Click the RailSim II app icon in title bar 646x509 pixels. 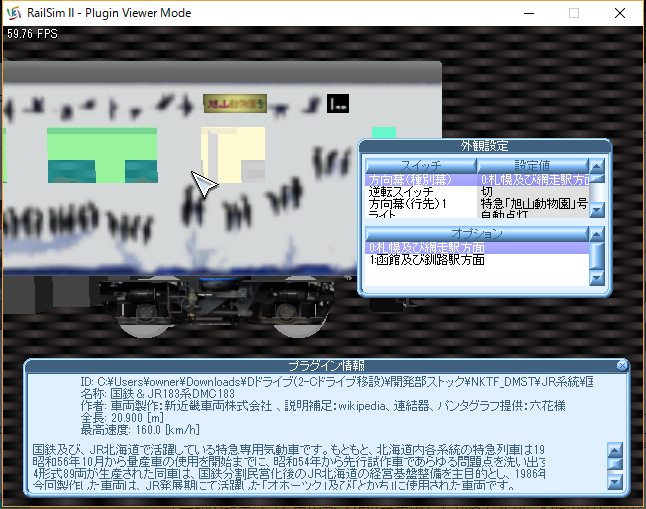[14, 13]
